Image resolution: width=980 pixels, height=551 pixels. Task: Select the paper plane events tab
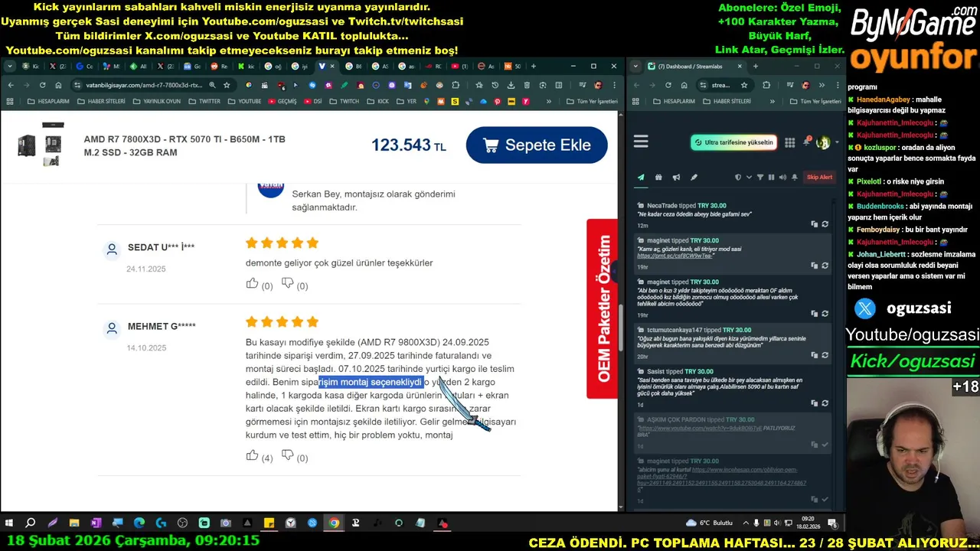[x=641, y=177]
